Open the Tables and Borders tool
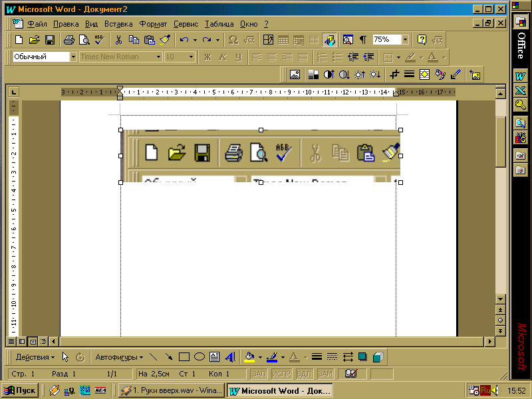Screen dimensions: 532x399 [268, 40]
